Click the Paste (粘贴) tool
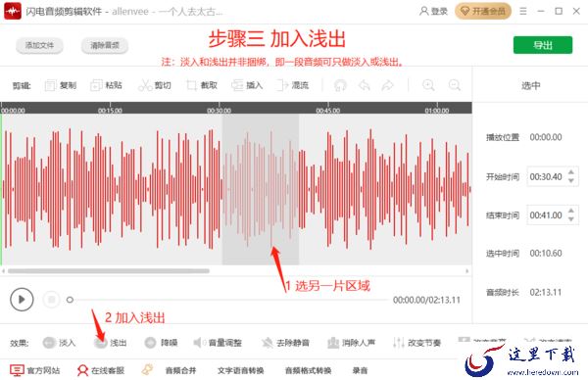588x380 pixels. (x=106, y=85)
